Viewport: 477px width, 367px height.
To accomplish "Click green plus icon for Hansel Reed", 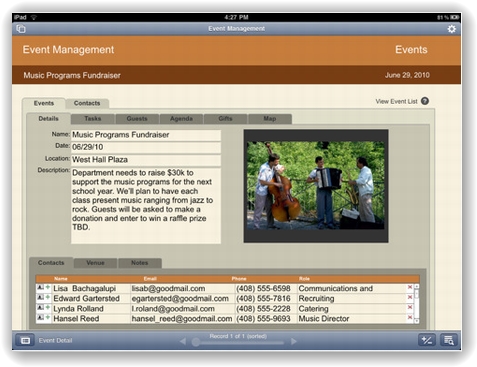I will point(48,317).
